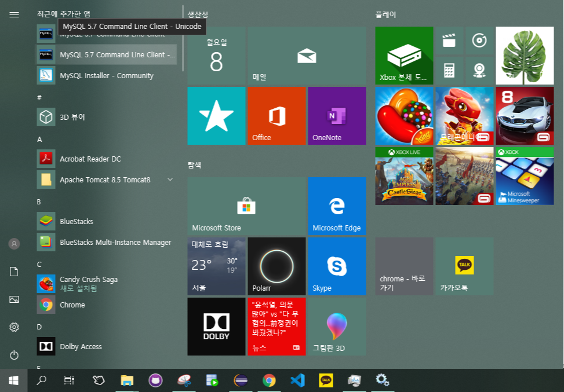Open Task View on taskbar
Screen dimensions: 564x392
coord(69,380)
